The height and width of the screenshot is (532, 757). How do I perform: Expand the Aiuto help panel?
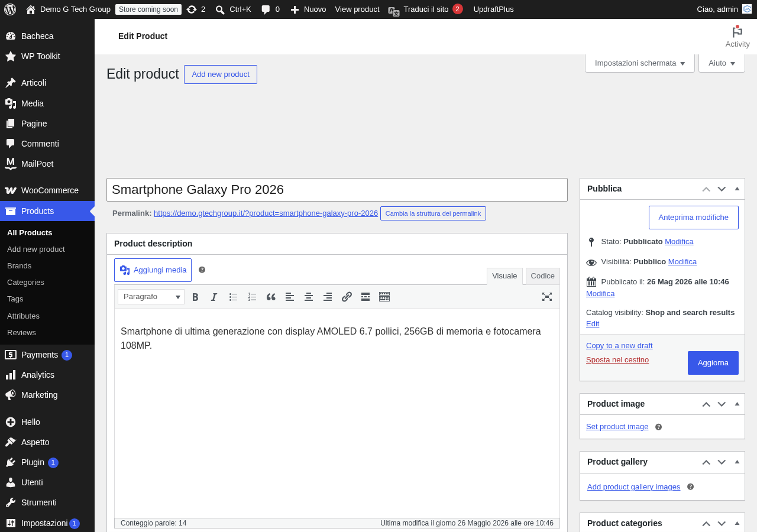tap(722, 63)
